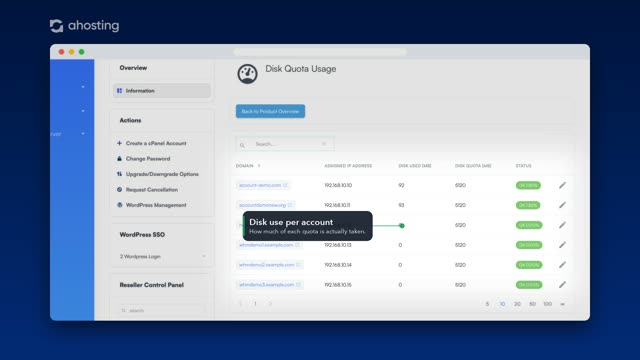Focus the table Search field

coord(285,144)
